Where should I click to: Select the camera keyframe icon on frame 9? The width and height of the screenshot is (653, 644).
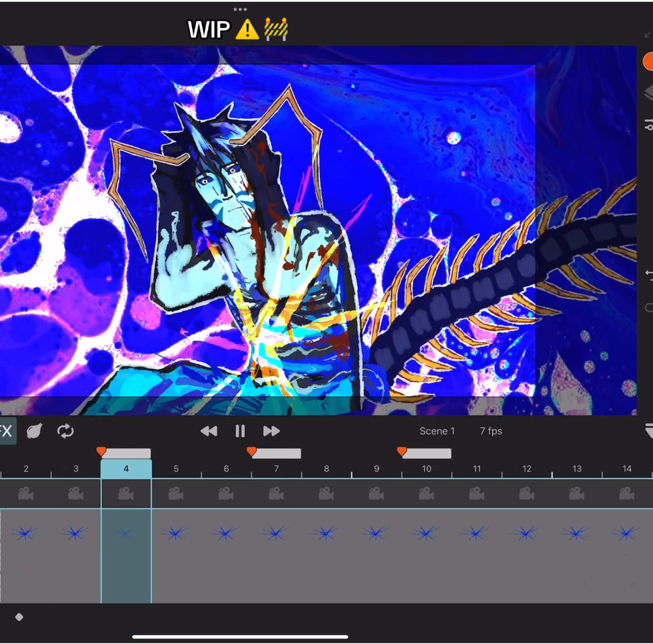point(376,494)
